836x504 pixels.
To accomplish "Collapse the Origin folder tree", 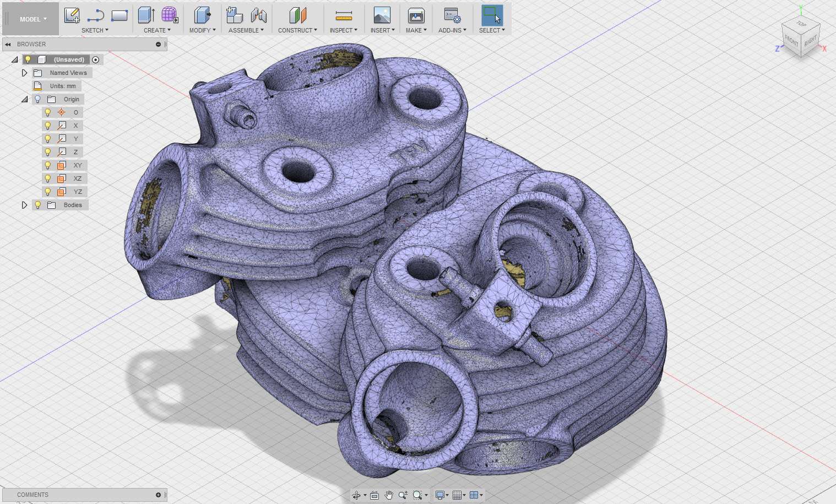I will 24,99.
